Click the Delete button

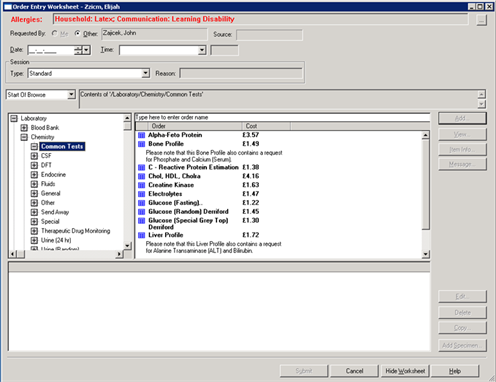(462, 313)
